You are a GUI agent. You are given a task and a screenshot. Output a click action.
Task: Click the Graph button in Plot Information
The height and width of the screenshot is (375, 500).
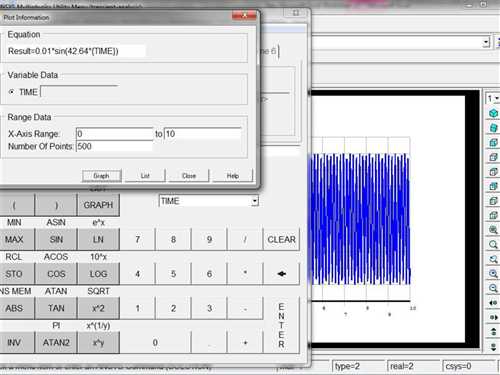pos(101,176)
